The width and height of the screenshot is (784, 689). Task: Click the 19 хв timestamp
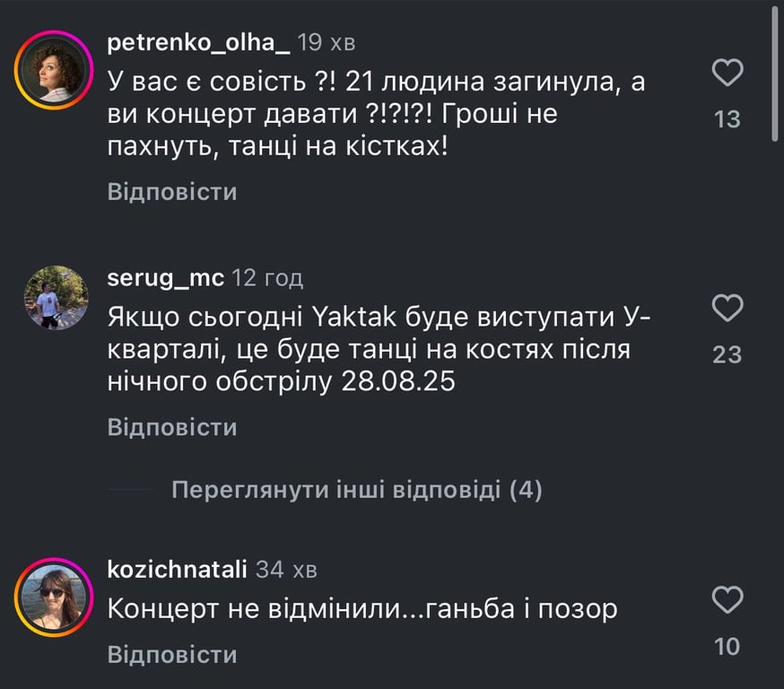327,42
